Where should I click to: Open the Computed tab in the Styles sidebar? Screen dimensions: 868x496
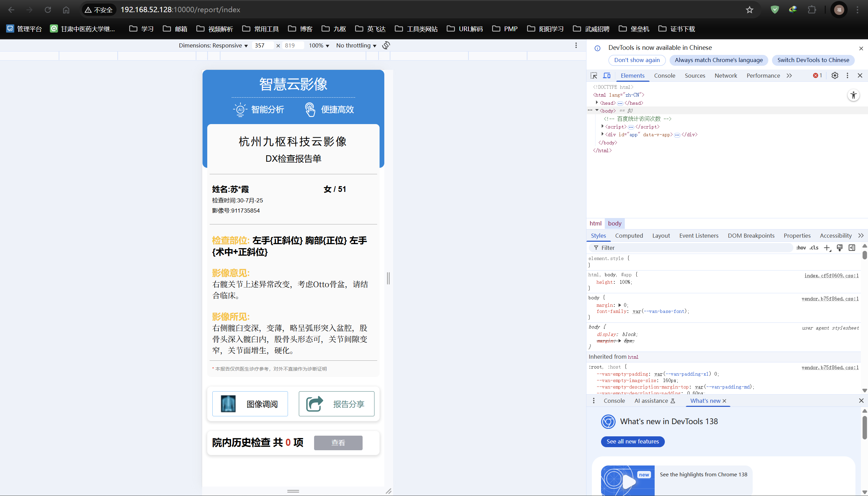(629, 235)
